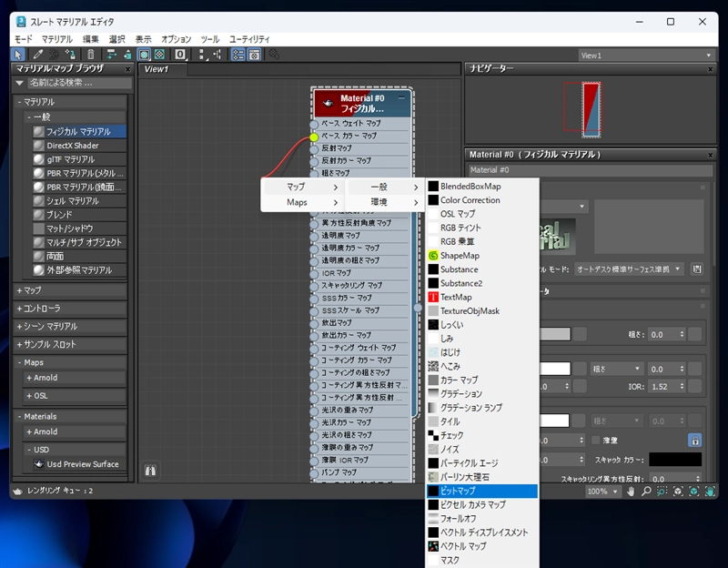The height and width of the screenshot is (568, 728).
Task: Select フィジカル マテリアル in the browser
Action: click(x=77, y=132)
